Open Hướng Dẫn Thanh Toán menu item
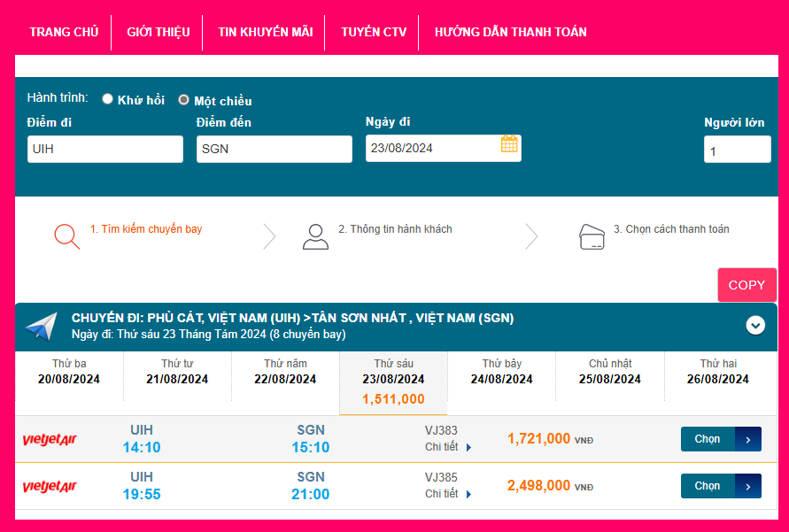 tap(510, 32)
